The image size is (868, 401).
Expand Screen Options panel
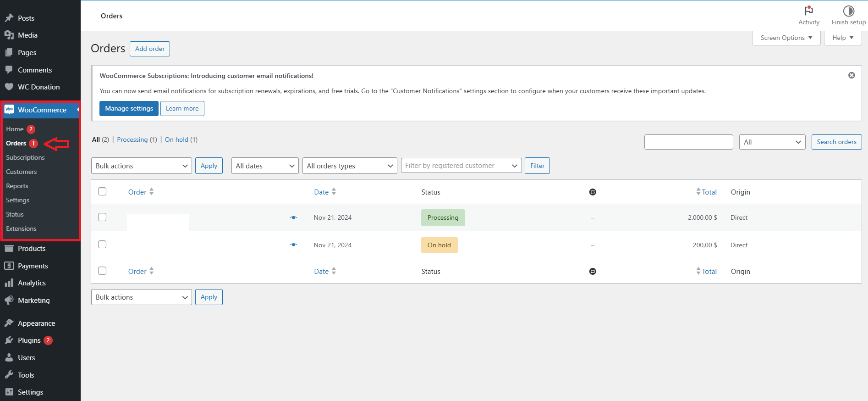(786, 38)
